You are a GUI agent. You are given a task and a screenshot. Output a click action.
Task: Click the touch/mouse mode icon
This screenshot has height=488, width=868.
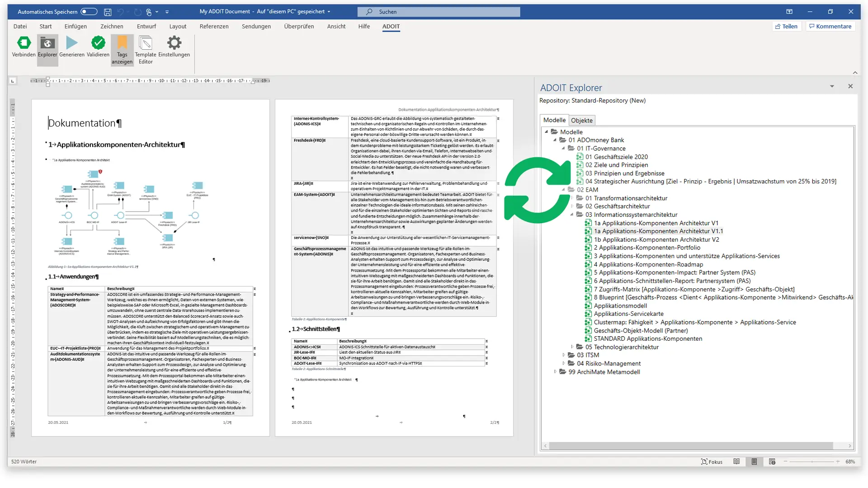point(149,12)
